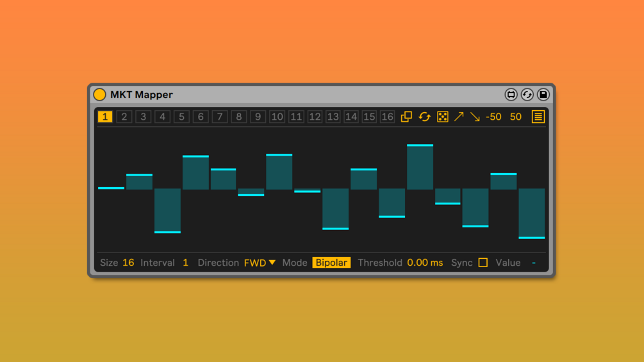Apply descending ramp arrow icon
The height and width of the screenshot is (362, 644).
tap(475, 117)
